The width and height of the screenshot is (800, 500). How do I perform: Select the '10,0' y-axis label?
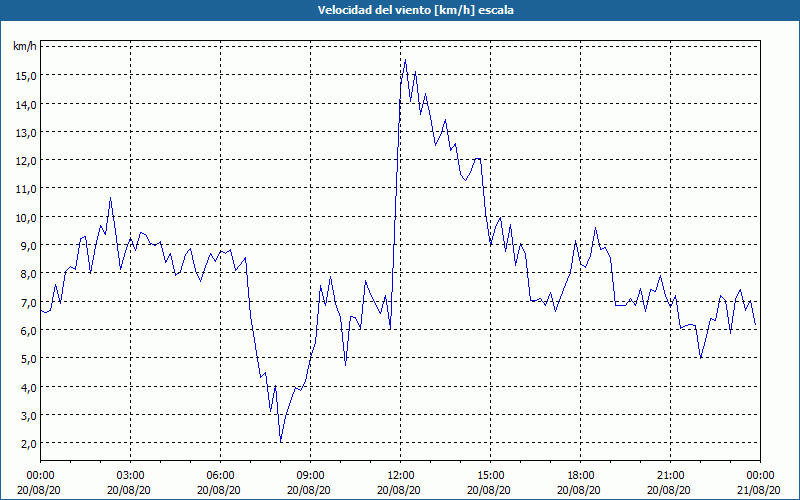click(x=27, y=217)
